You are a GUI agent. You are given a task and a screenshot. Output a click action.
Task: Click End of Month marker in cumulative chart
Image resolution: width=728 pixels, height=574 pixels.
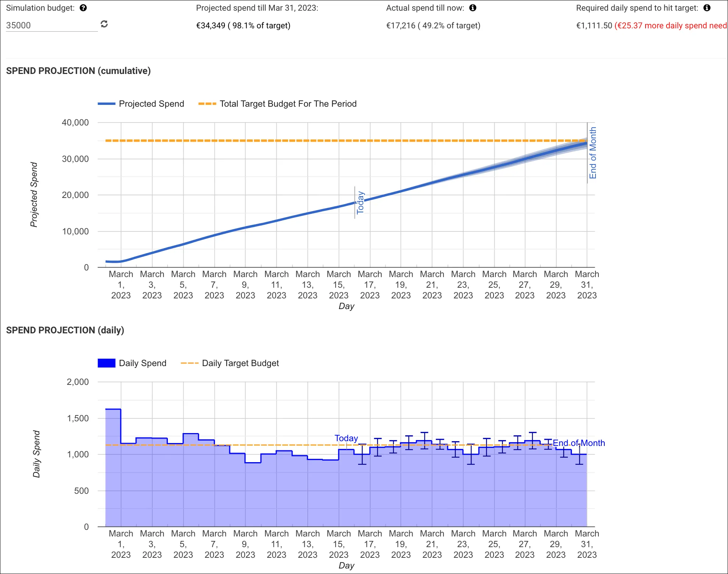point(593,153)
